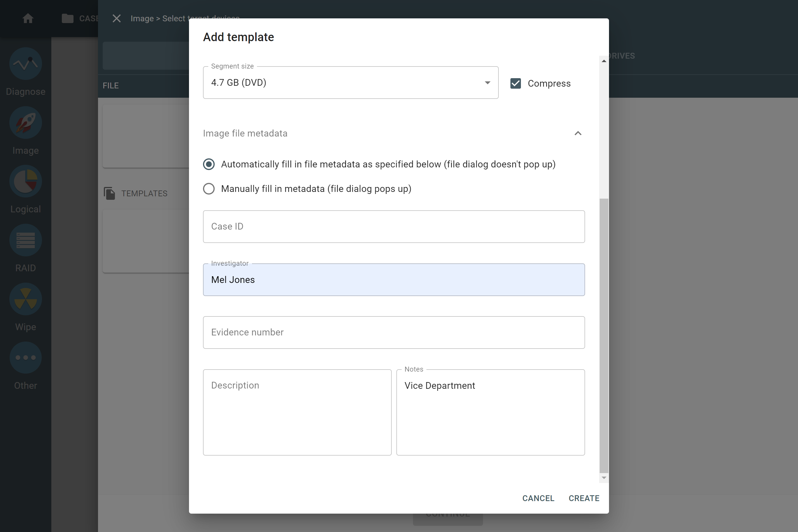The width and height of the screenshot is (798, 532).
Task: Switch to the FILE tab
Action: [x=111, y=85]
